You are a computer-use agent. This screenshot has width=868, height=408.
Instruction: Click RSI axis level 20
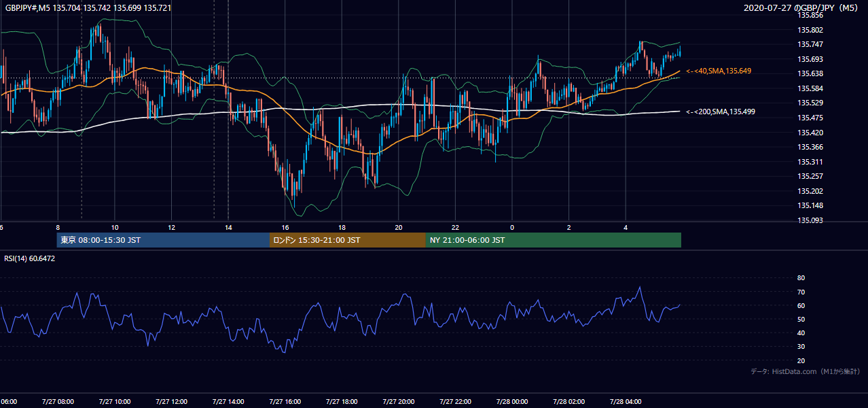click(x=801, y=360)
